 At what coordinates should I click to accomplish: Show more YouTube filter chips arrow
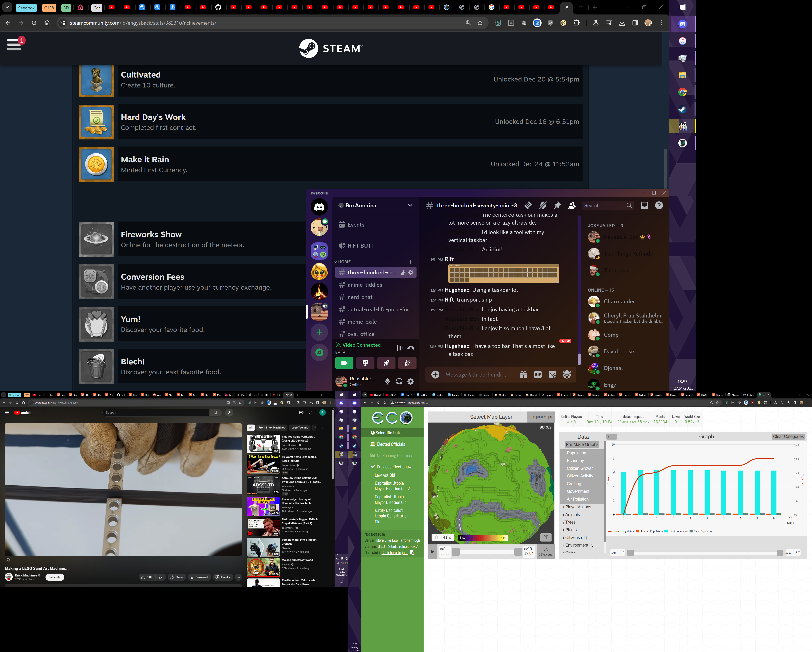(x=322, y=428)
